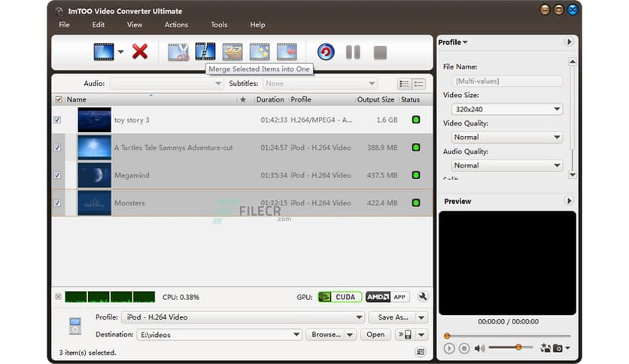Play the preview video
This screenshot has height=364, width=629.
(449, 348)
